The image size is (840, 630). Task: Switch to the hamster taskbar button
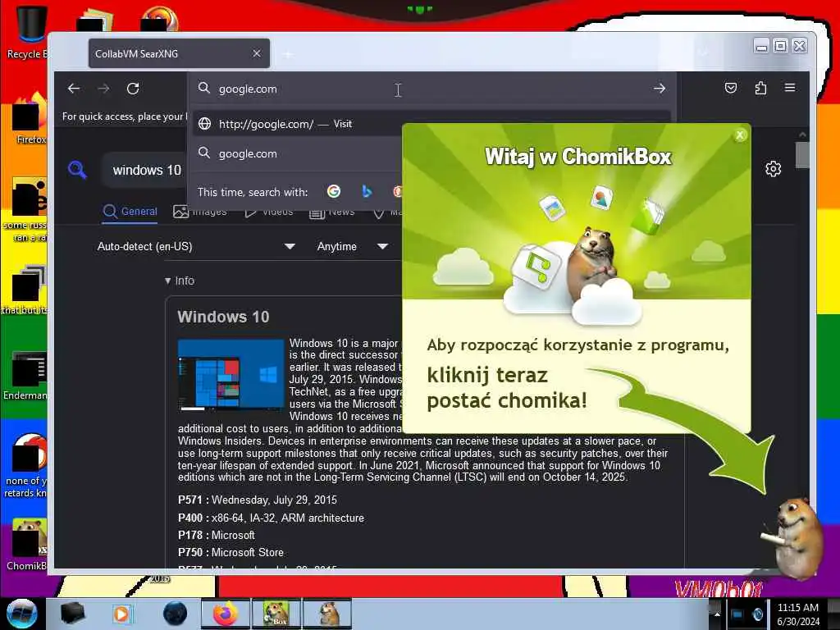tap(327, 614)
